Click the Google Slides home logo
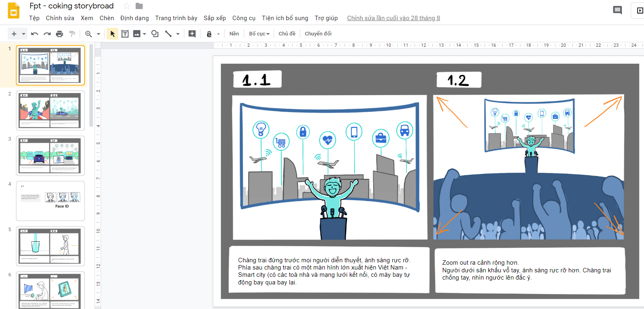644x309 pixels. point(14,11)
